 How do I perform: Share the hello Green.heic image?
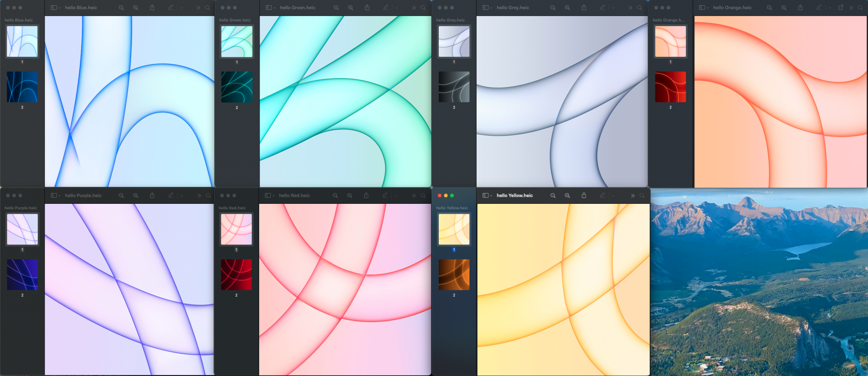(x=367, y=7)
